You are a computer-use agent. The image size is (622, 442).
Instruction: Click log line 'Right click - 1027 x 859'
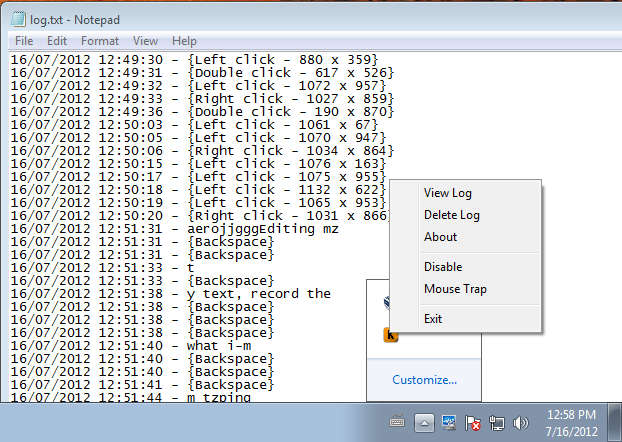[x=202, y=99]
